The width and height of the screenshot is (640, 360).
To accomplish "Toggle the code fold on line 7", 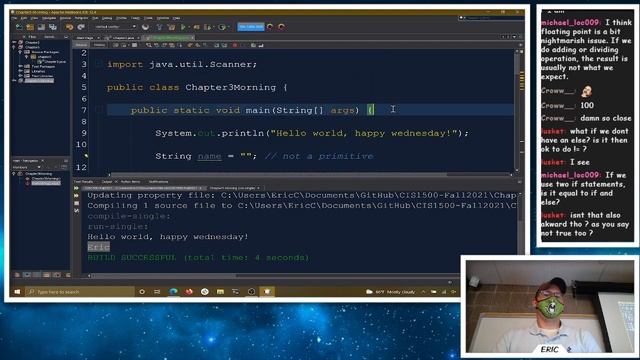I will [98, 110].
